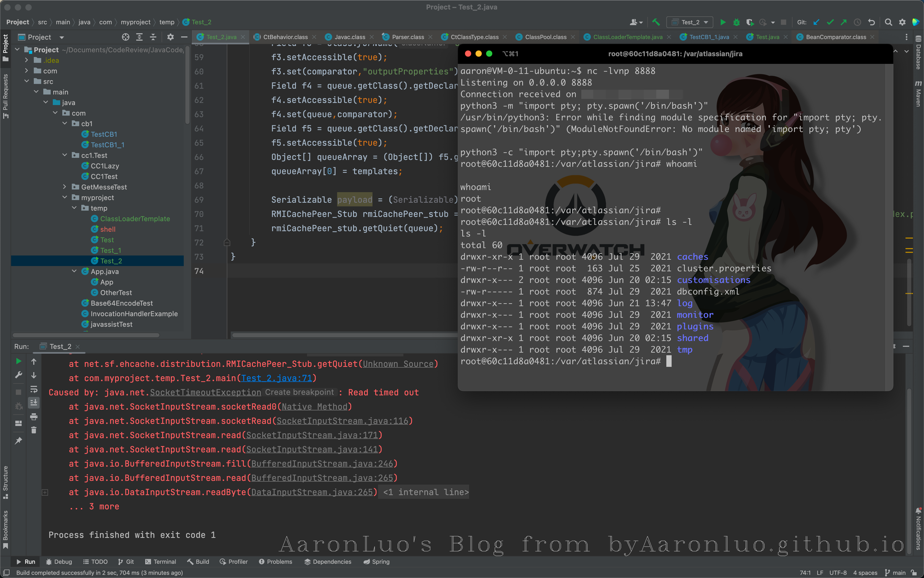
Task: Click the editor horizontal scrollbar
Action: tap(344, 335)
